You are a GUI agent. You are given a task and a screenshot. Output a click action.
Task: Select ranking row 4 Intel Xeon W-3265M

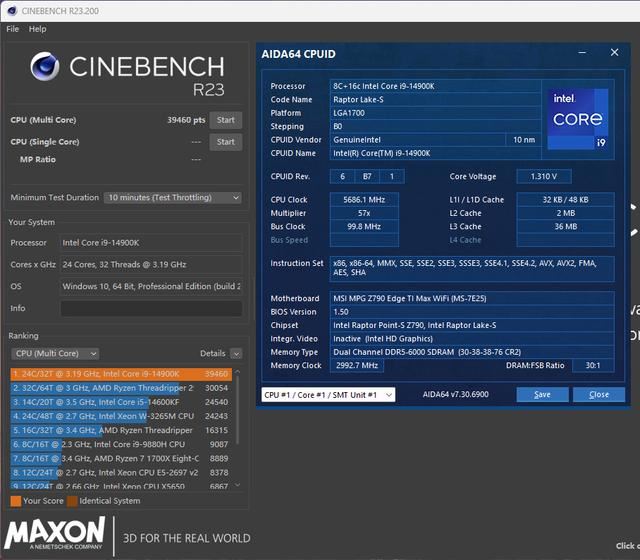coord(121,416)
